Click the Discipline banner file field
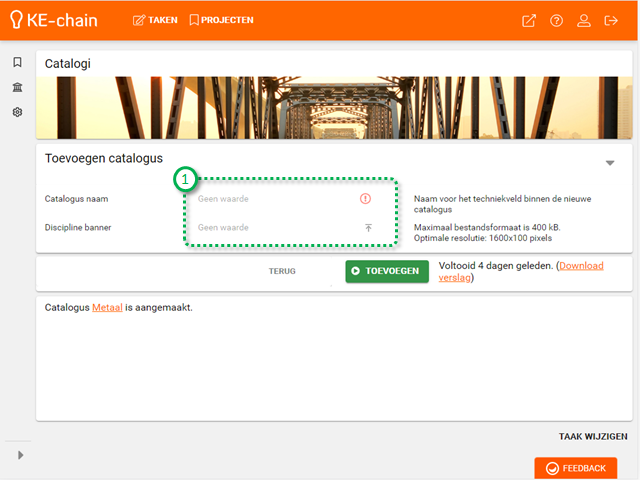 285,227
